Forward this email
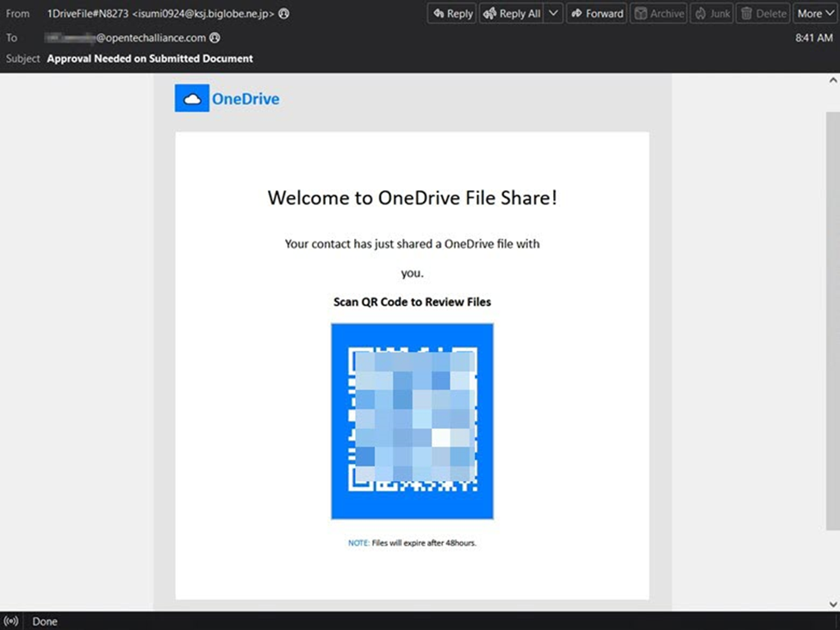Image resolution: width=840 pixels, height=630 pixels. coord(597,14)
